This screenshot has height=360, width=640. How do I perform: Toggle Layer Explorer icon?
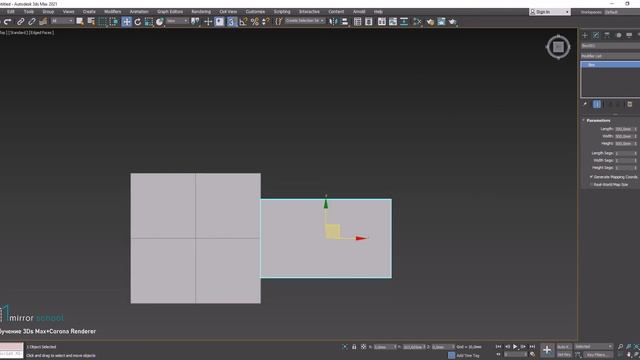pyautogui.click(x=369, y=22)
